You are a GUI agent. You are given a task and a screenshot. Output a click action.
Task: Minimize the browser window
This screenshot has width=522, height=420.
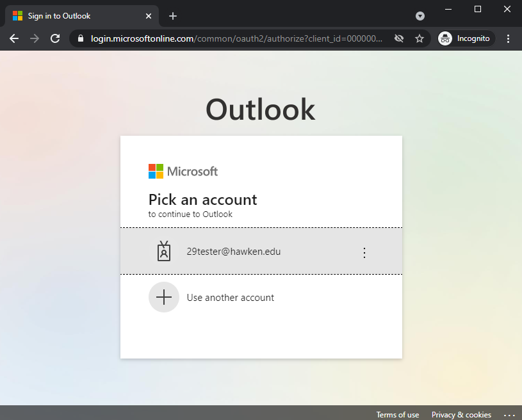pos(448,10)
